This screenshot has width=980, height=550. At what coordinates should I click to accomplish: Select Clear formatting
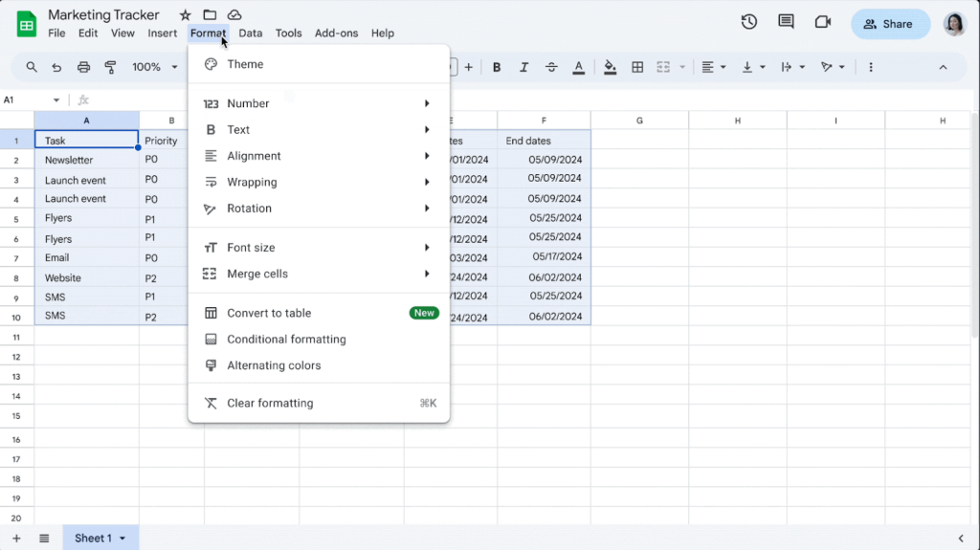pos(319,403)
